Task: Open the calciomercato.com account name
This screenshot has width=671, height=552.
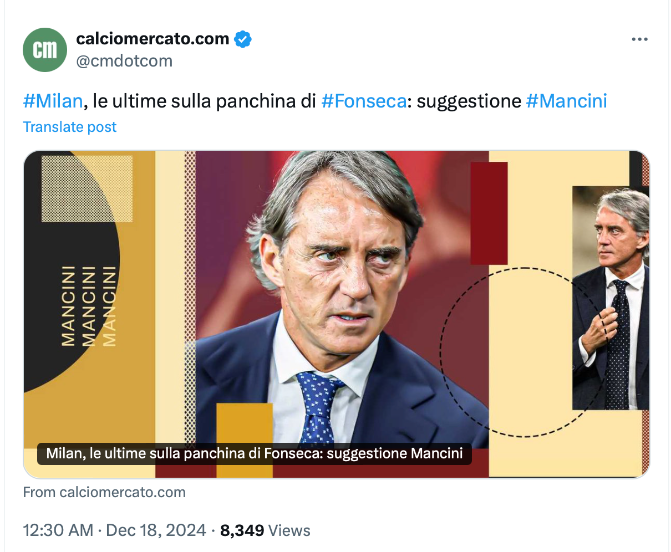Action: 152,40
